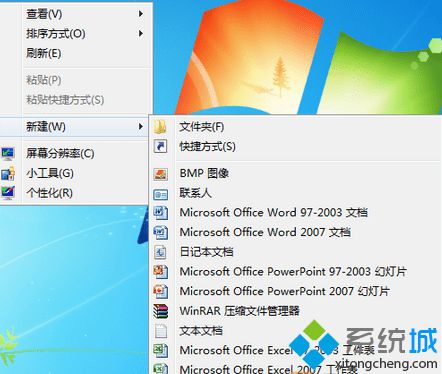The image size is (442, 374).
Task: Select the 新建(W) menu entry
Action: (74, 127)
